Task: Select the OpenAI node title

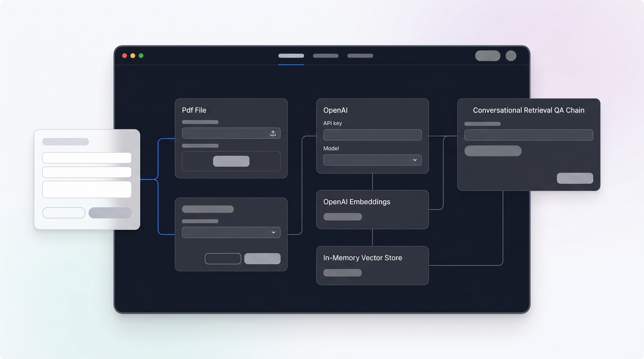Action: 335,110
